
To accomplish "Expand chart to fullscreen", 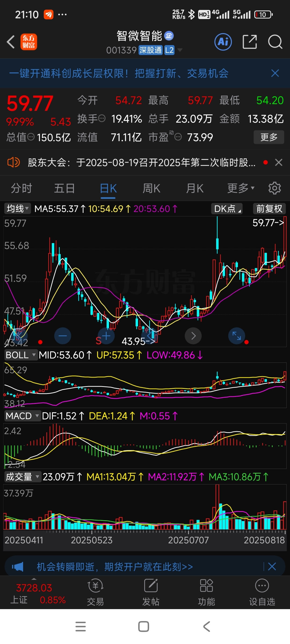I will [x=237, y=336].
